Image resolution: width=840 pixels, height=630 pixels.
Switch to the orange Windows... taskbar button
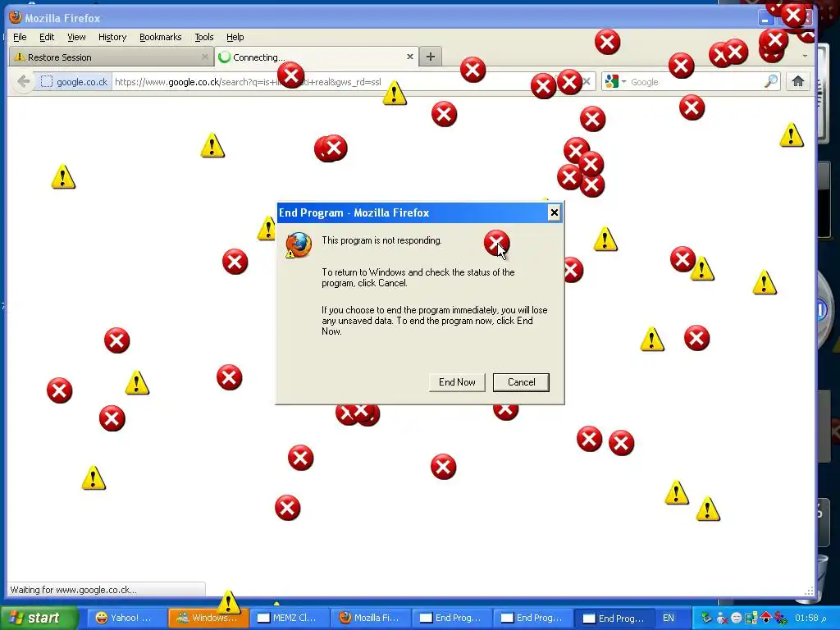coord(208,618)
